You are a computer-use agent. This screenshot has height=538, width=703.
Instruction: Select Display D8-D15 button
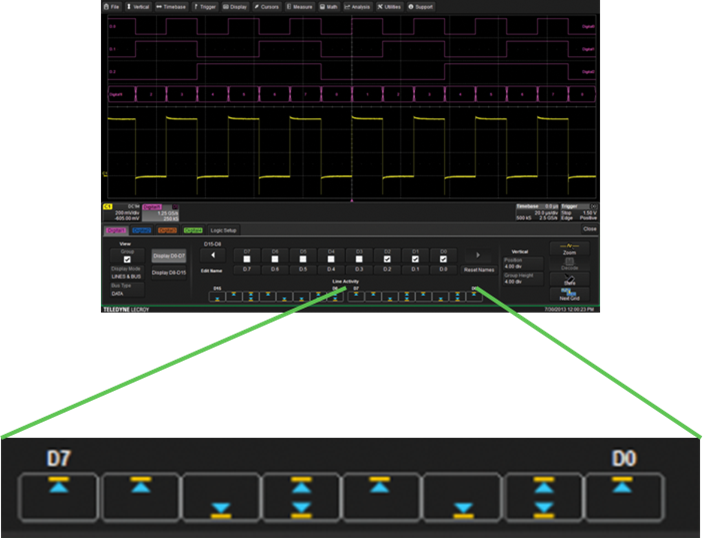click(169, 273)
